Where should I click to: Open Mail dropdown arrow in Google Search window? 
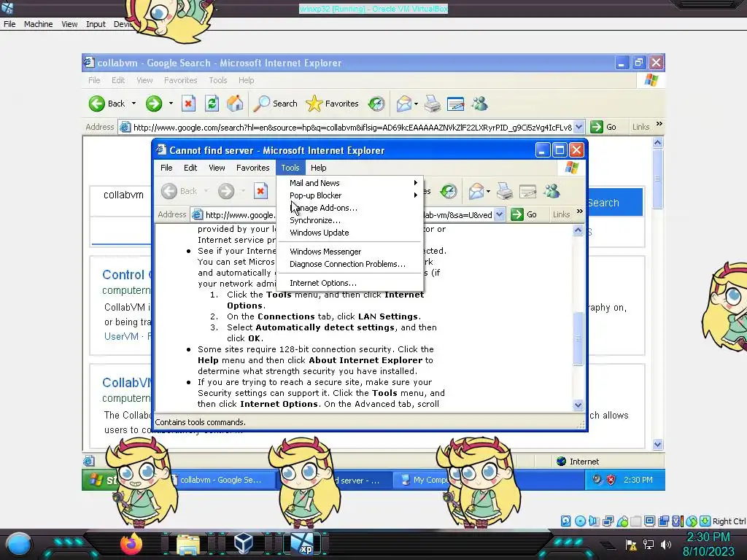pyautogui.click(x=416, y=104)
